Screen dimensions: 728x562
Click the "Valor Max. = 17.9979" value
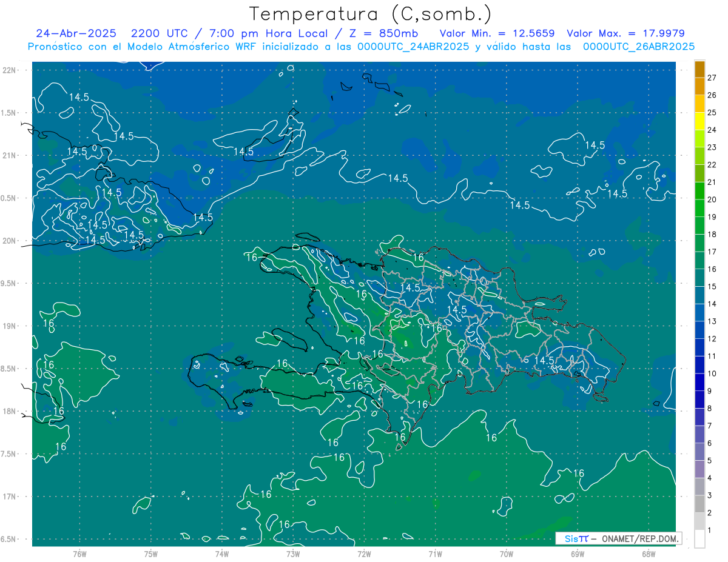(x=625, y=33)
